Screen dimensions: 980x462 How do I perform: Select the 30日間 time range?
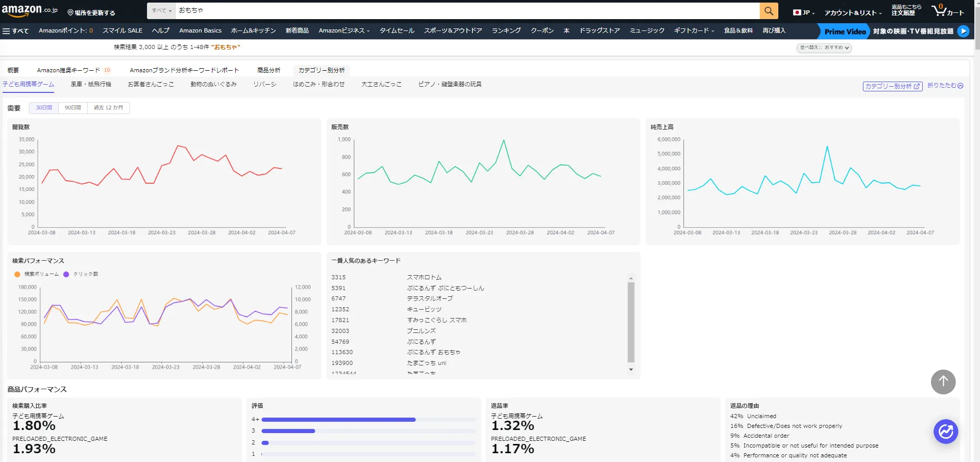coord(44,108)
